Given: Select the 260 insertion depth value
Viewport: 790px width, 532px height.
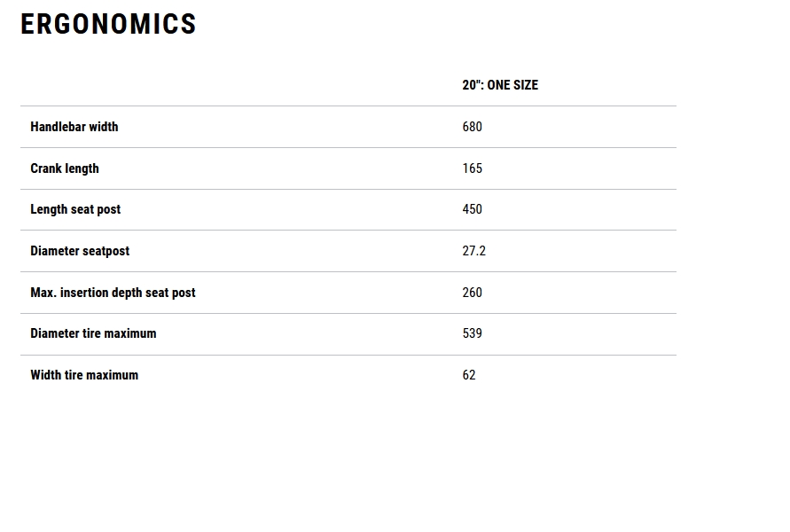Looking at the screenshot, I should click(472, 293).
